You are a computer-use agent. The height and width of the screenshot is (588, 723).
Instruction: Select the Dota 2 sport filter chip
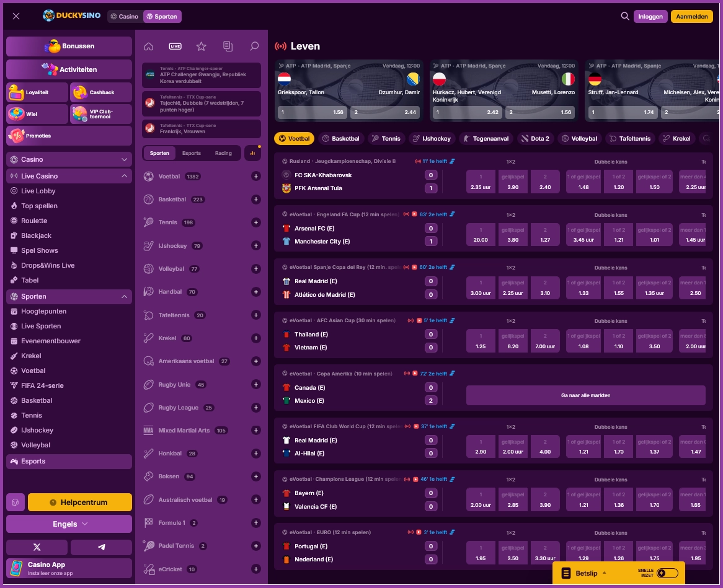pos(535,139)
